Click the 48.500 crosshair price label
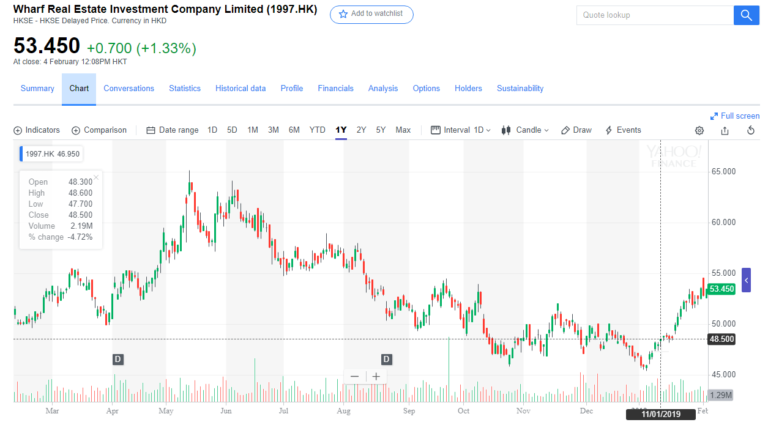 (x=721, y=339)
